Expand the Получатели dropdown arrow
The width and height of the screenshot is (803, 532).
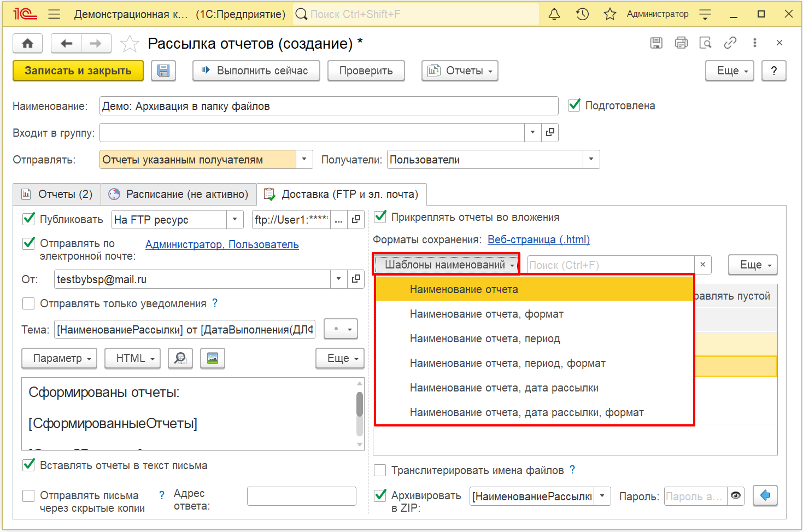click(591, 160)
